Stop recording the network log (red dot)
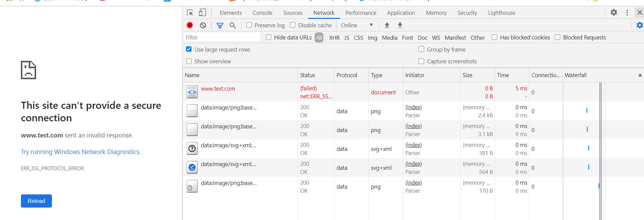Viewport: 644px width, 220px height. click(x=190, y=25)
